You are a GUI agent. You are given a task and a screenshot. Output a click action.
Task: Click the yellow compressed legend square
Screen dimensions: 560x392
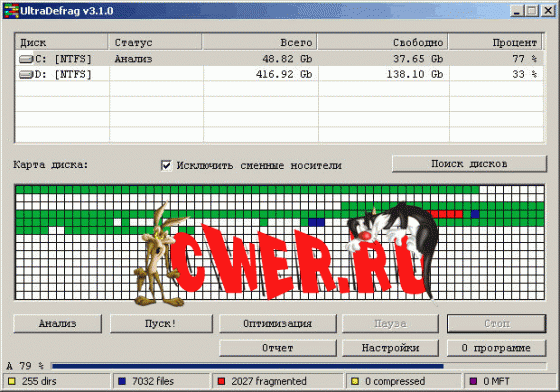pos(355,381)
